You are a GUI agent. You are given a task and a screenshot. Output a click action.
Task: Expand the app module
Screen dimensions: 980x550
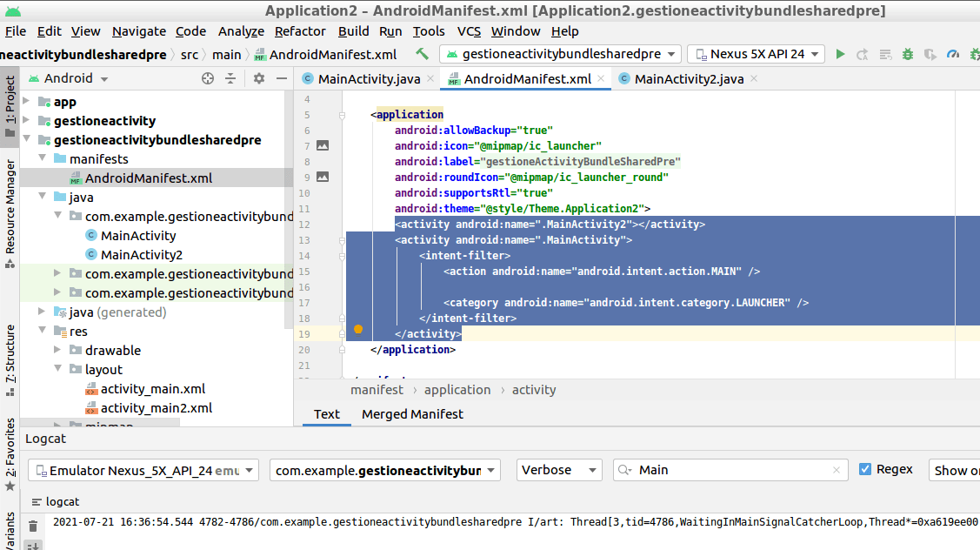(26, 101)
